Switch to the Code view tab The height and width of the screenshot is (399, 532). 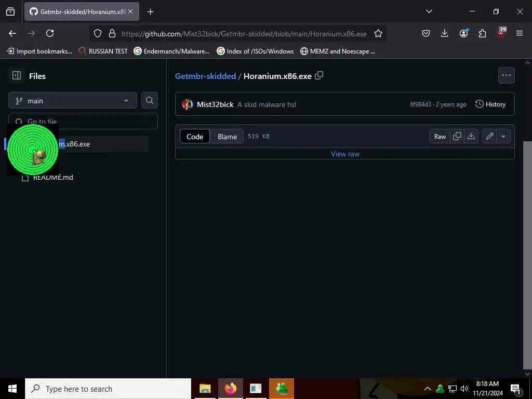[195, 137]
